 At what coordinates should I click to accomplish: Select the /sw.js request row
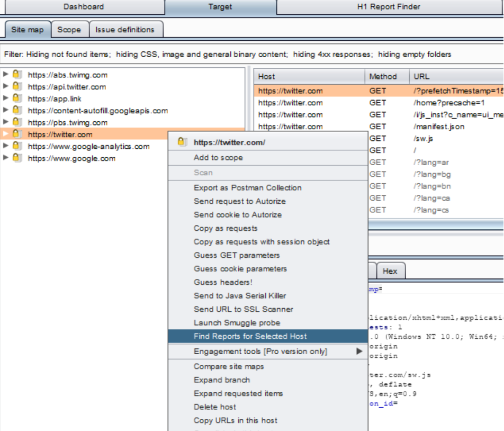click(436, 139)
